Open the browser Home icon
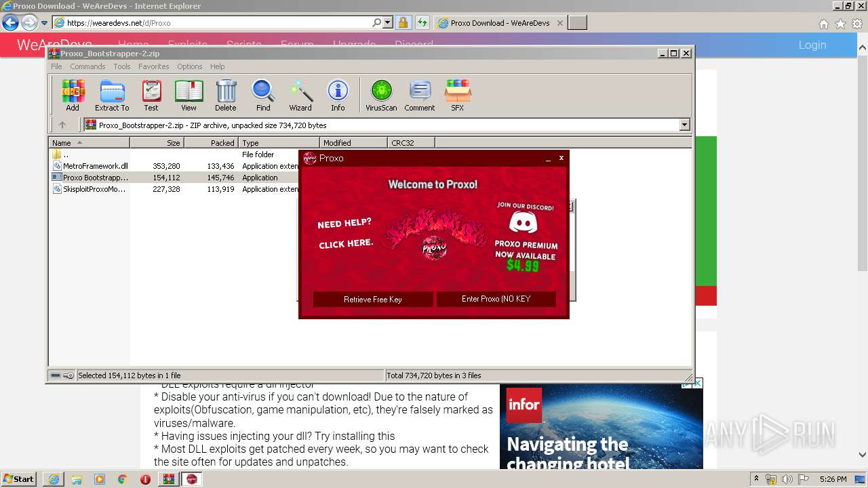The image size is (868, 488). coord(823,24)
